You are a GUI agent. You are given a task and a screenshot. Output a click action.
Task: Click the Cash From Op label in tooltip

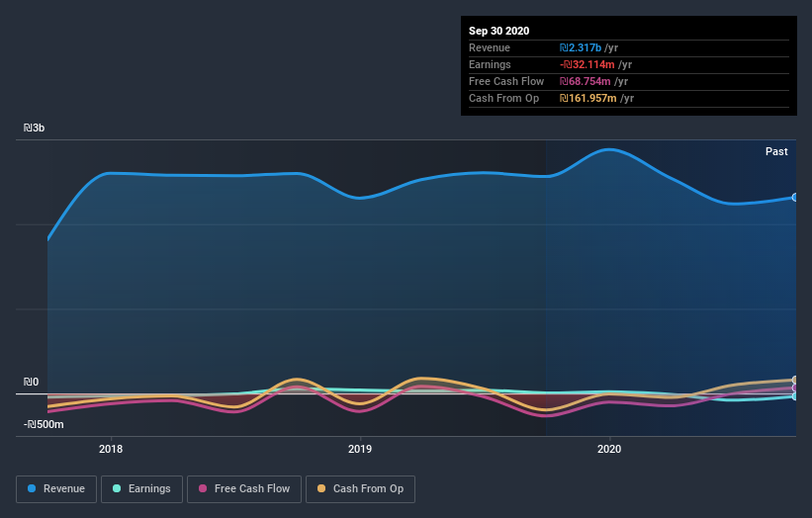click(x=503, y=98)
